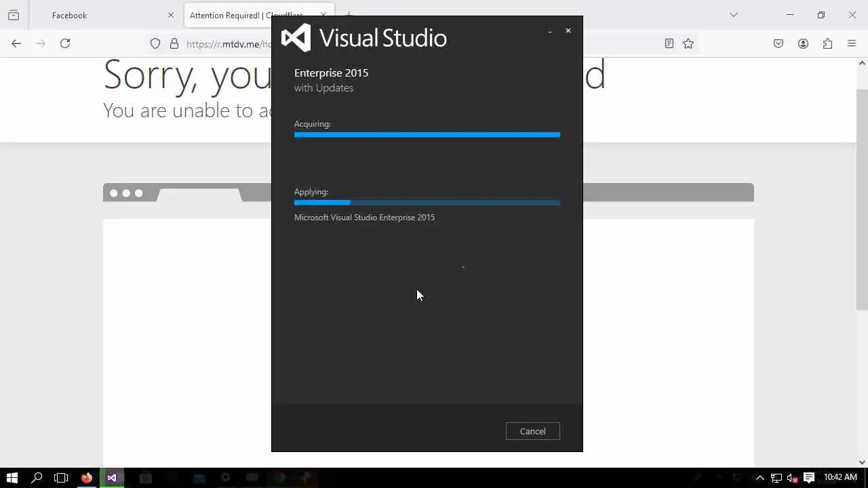Cancel the Visual Studio installation
The image size is (868, 488).
(532, 431)
